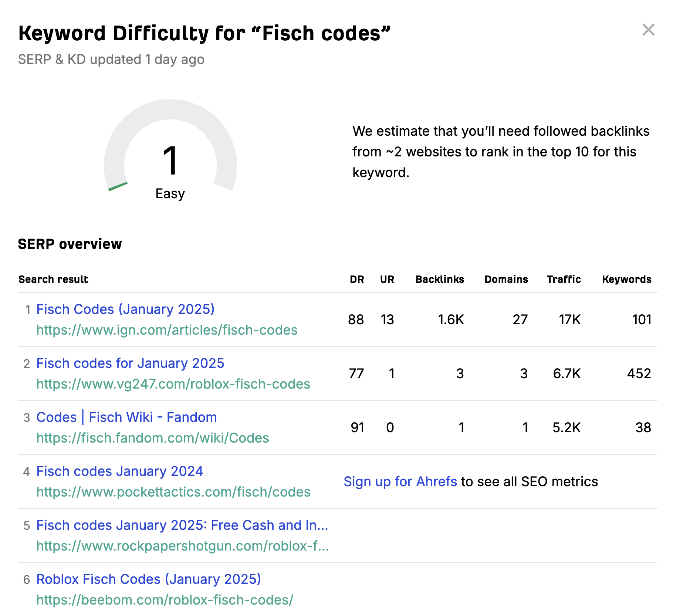The image size is (673, 616).
Task: Open the pockettactics.com fisch codes URL
Action: pos(173,492)
